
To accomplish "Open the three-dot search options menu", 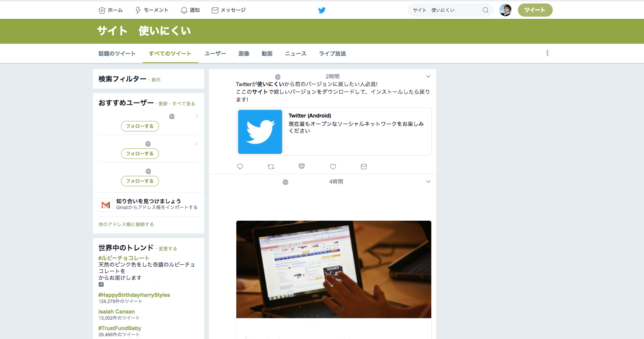I will [x=547, y=53].
